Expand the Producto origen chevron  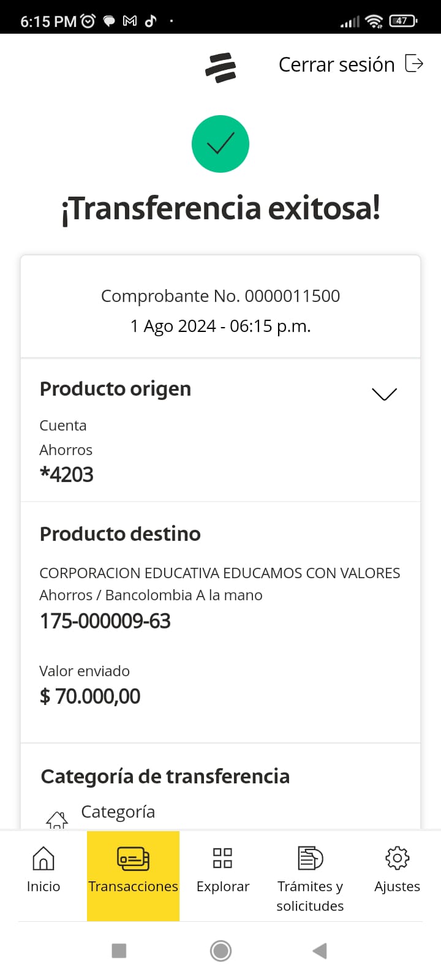click(x=384, y=394)
